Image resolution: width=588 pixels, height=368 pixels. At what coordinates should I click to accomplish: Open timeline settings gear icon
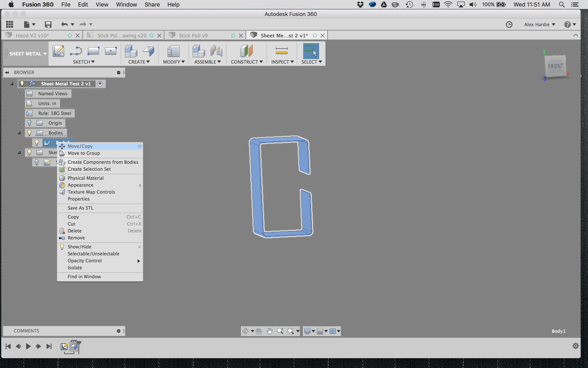pyautogui.click(x=576, y=346)
